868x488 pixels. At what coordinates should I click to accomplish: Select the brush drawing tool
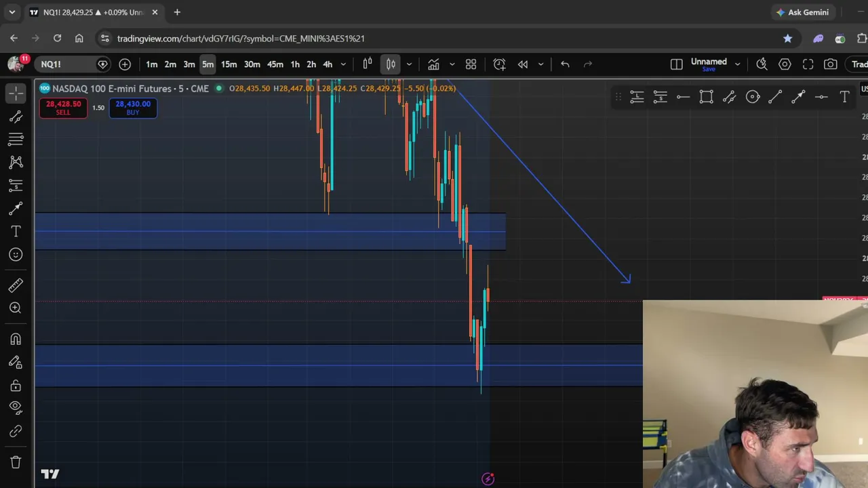(x=16, y=208)
